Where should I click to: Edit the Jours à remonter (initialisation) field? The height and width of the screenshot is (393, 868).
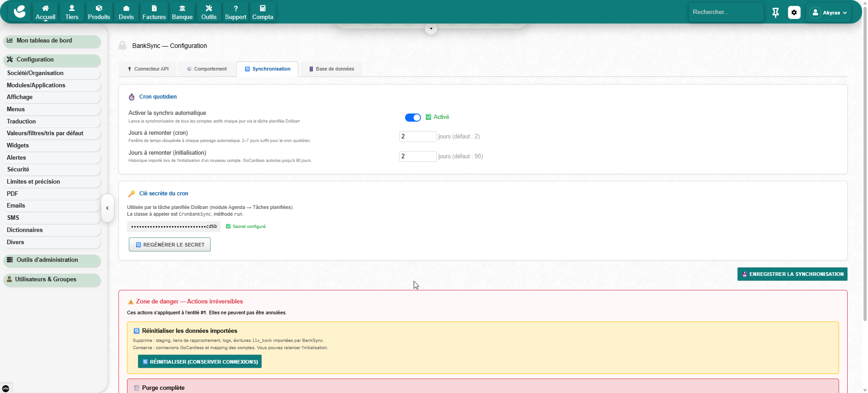[418, 156]
